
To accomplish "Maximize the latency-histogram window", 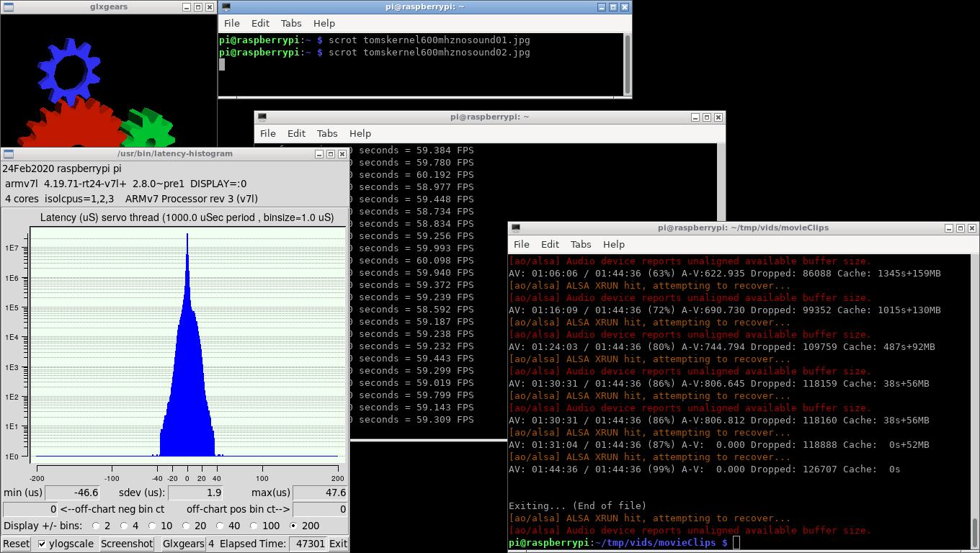I will (x=330, y=154).
